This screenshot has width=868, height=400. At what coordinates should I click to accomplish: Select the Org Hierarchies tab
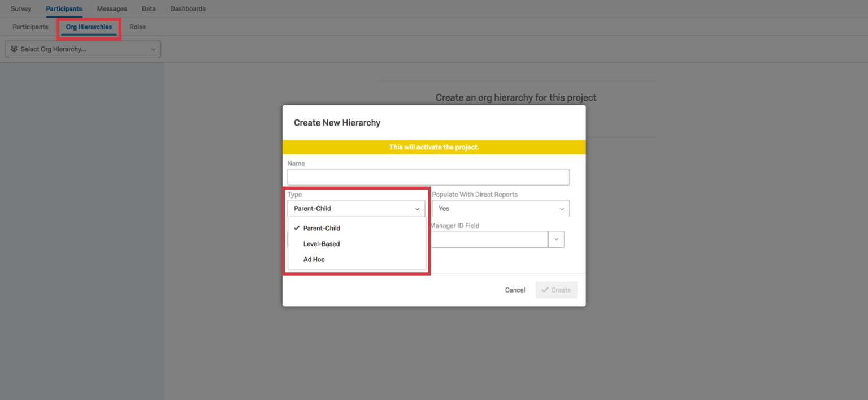pos(88,27)
